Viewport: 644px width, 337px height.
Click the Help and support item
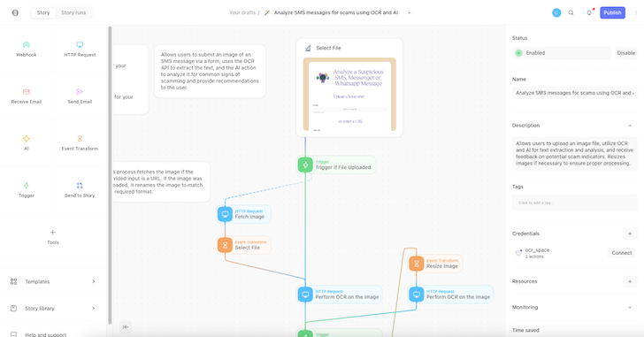[x=46, y=334]
